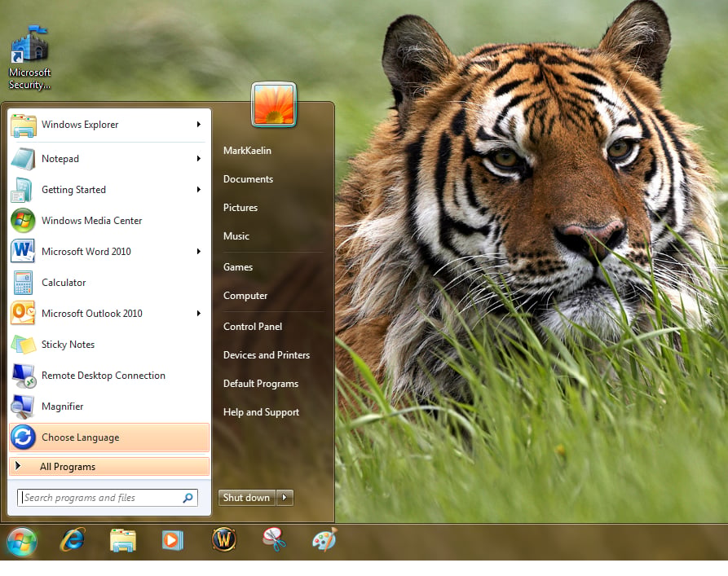Viewport: 728px width, 576px height.
Task: Expand All Programs list
Action: click(x=109, y=467)
